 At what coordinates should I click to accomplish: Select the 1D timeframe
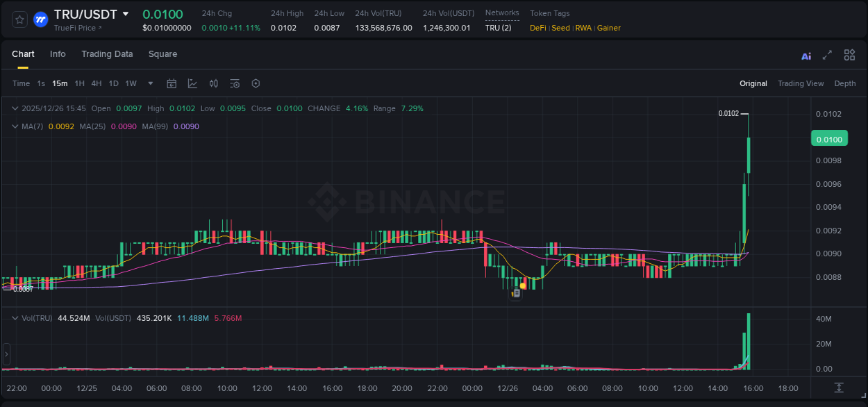[x=113, y=83]
